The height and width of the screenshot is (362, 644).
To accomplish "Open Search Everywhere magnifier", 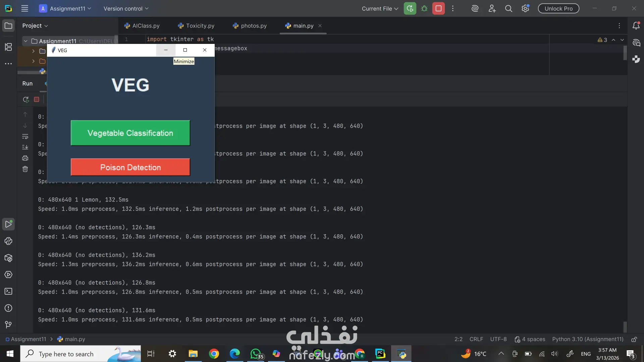I will [x=508, y=9].
